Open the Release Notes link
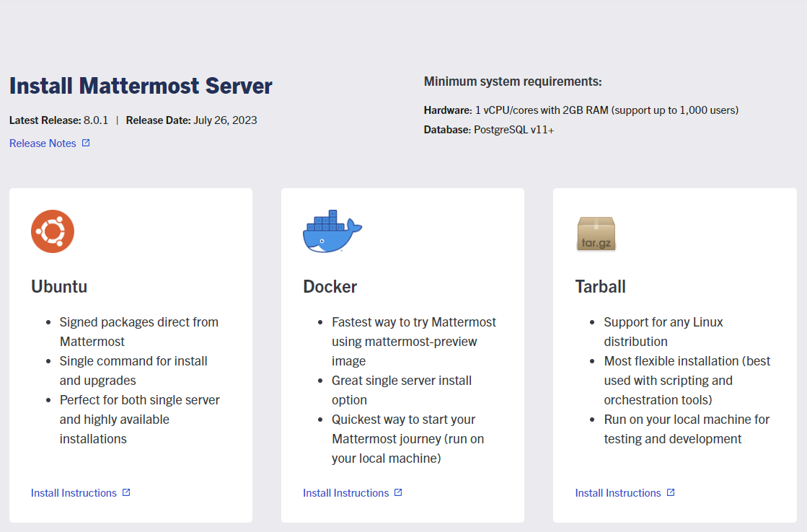 pyautogui.click(x=43, y=143)
